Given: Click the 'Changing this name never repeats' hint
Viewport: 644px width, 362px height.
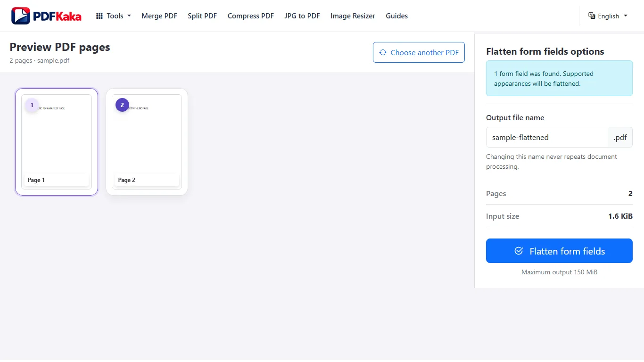Looking at the screenshot, I should pos(552,162).
